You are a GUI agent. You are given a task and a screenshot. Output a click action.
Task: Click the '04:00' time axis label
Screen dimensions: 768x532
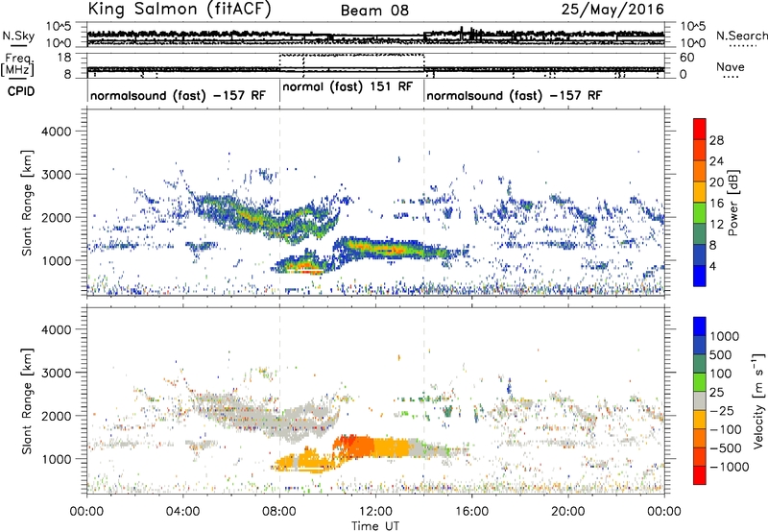pos(182,512)
